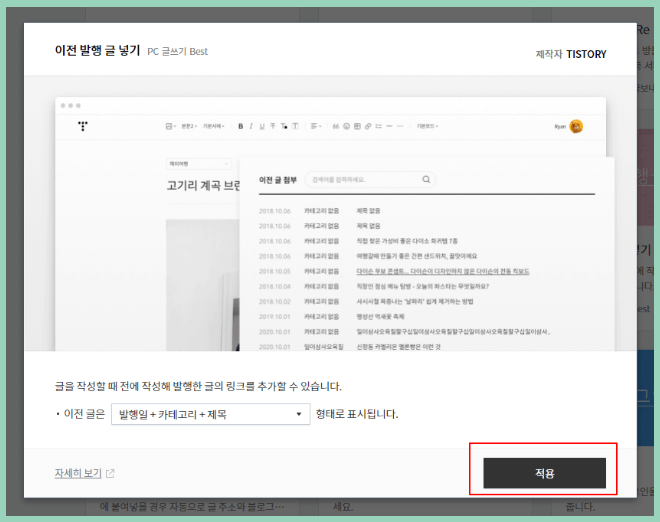This screenshot has width=660, height=522.
Task: Open the image attach dropdown in preview toolbar
Action: pyautogui.click(x=170, y=126)
